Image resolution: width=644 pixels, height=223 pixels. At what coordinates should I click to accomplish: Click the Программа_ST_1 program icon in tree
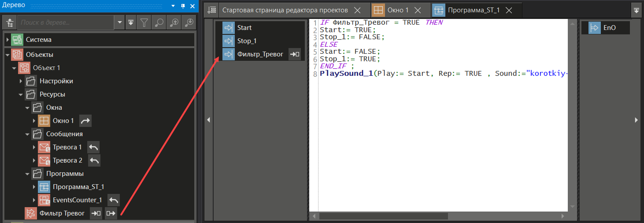click(44, 187)
